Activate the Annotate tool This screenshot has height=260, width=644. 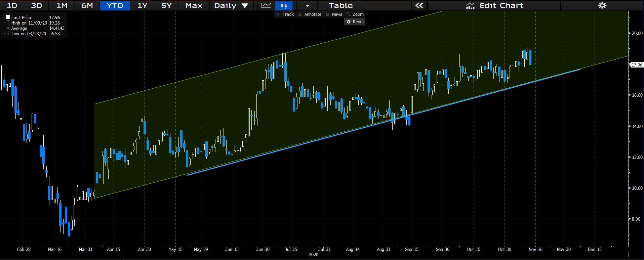(x=310, y=14)
